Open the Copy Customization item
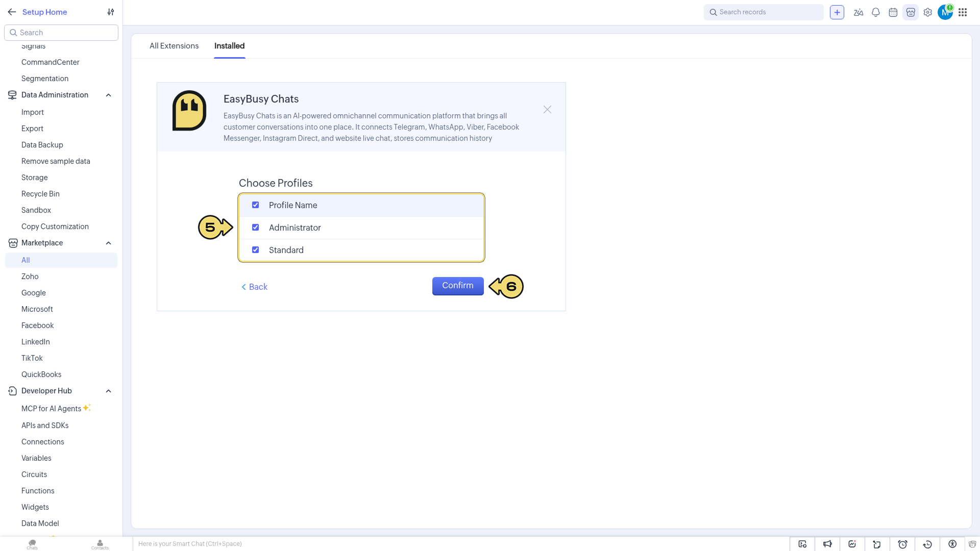The height and width of the screenshot is (551, 980). tap(55, 227)
